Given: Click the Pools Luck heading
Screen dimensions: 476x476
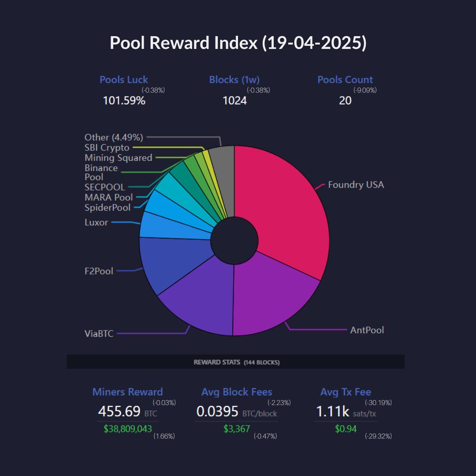Looking at the screenshot, I should 123,79.
